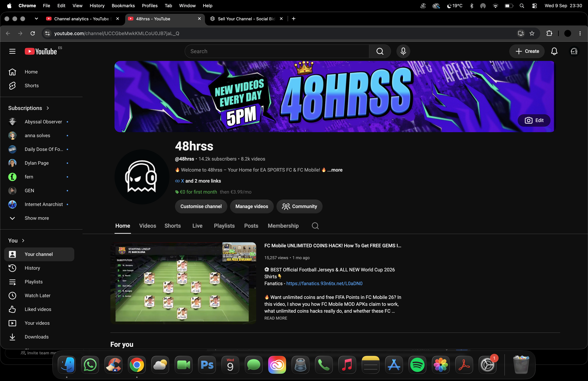Open the Community button
This screenshot has width=588, height=381.
tap(299, 207)
